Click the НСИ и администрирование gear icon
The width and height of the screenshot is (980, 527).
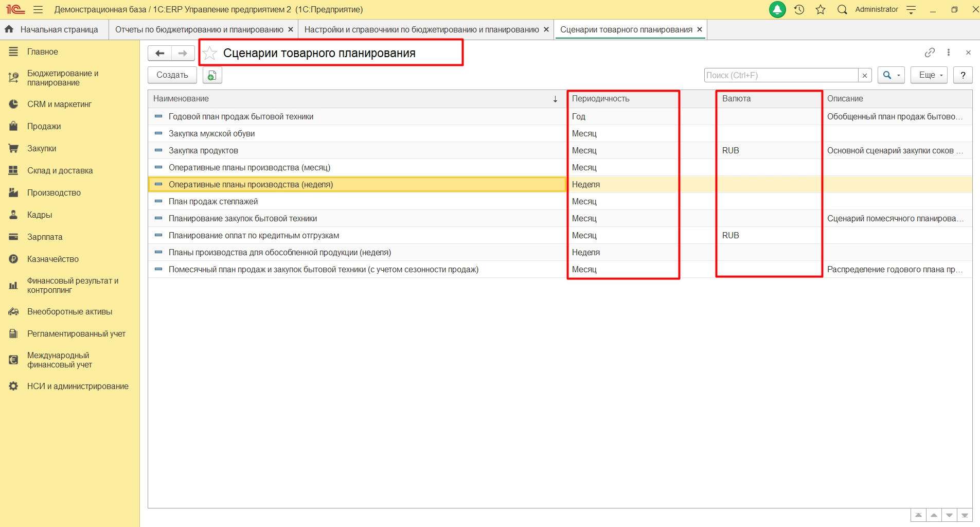pos(13,386)
